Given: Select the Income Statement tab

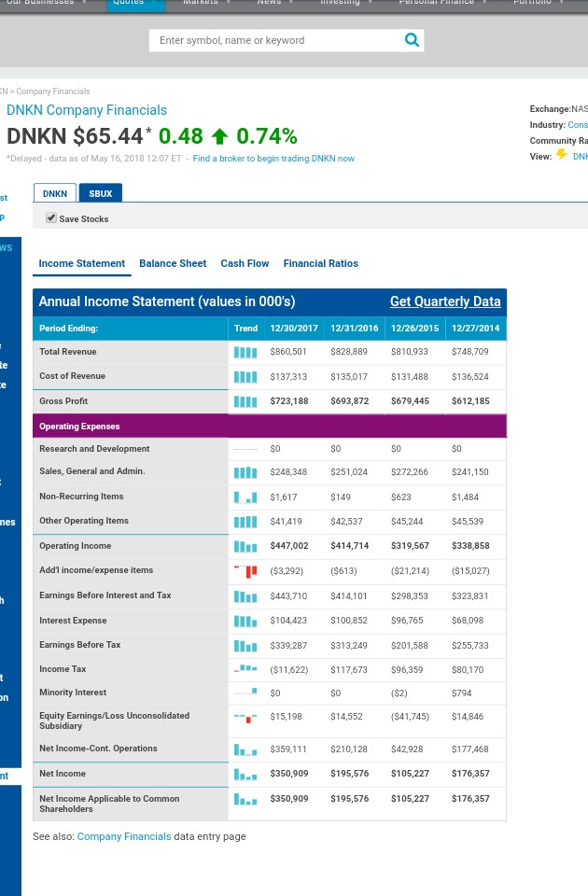Looking at the screenshot, I should [x=82, y=263].
